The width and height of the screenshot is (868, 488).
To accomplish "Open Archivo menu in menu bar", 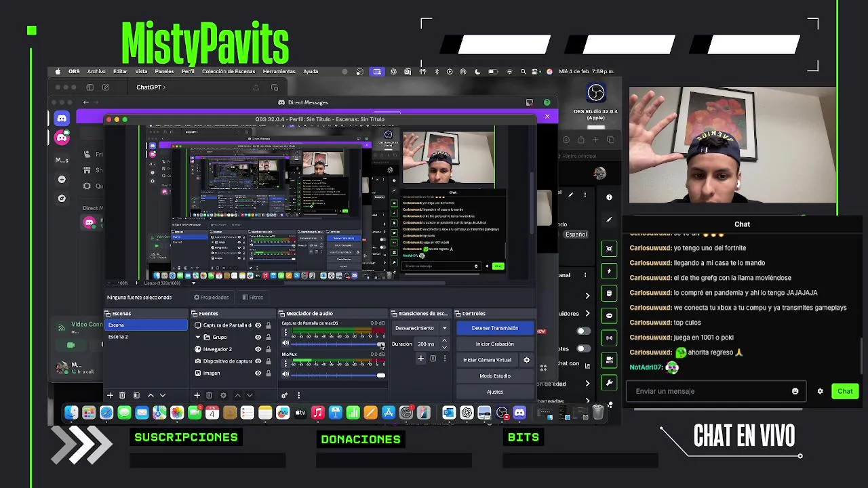I will pyautogui.click(x=96, y=71).
